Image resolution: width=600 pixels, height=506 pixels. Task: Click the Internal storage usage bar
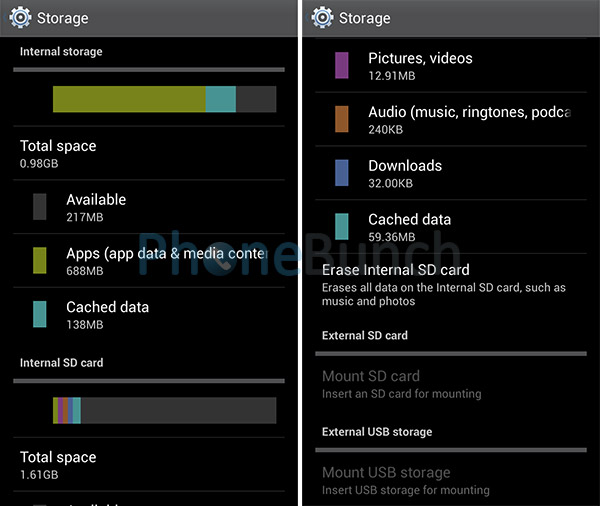(x=165, y=99)
